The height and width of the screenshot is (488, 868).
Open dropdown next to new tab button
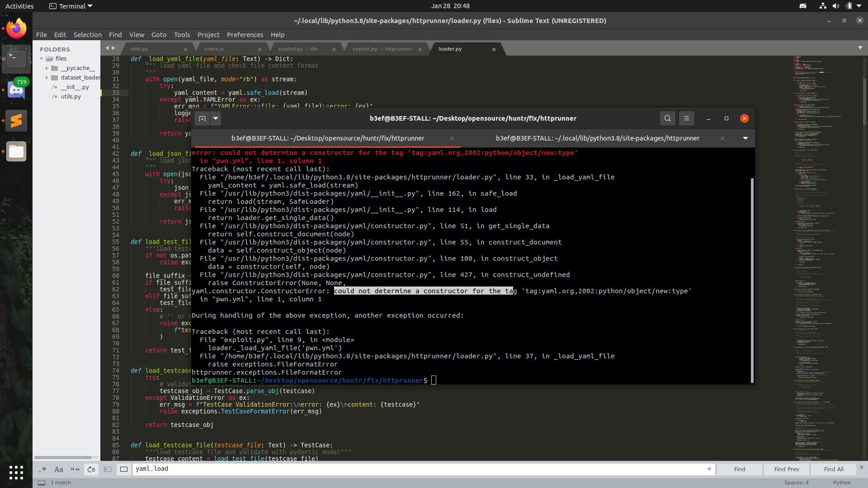[216, 118]
